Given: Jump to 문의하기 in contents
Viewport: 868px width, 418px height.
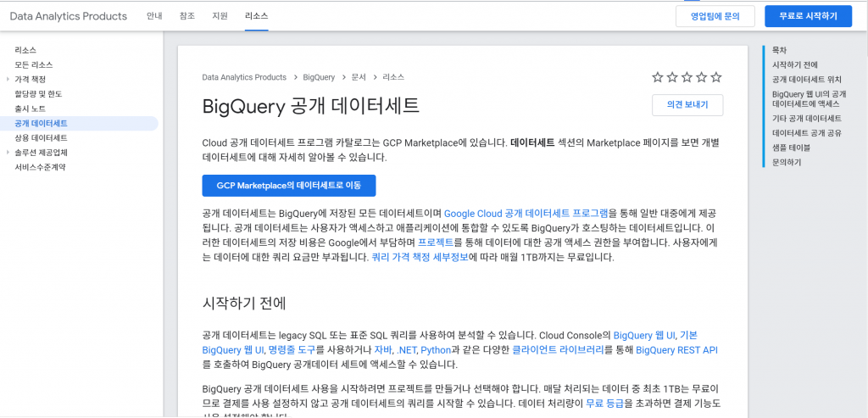Looking at the screenshot, I should tap(787, 162).
